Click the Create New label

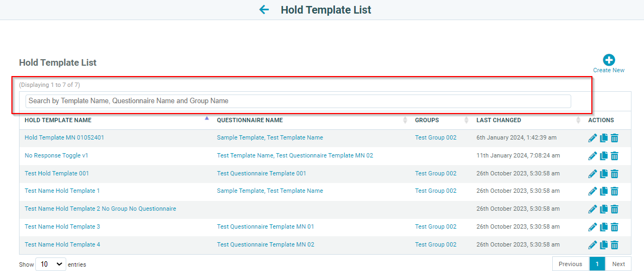click(609, 70)
